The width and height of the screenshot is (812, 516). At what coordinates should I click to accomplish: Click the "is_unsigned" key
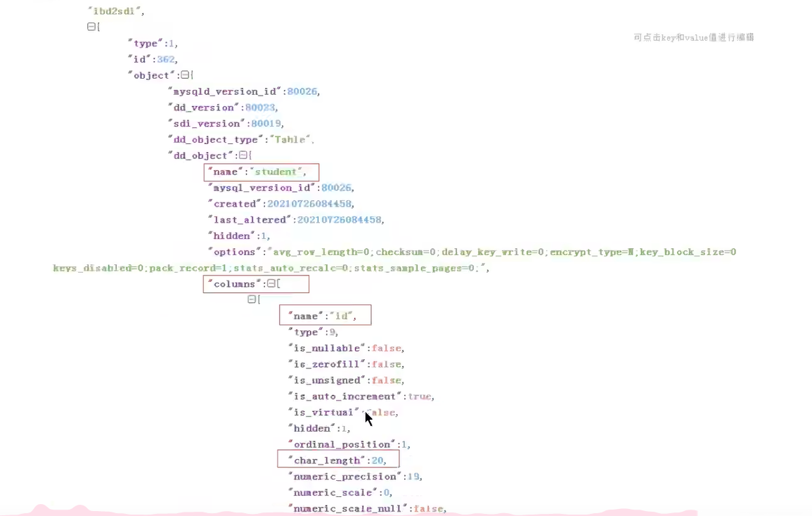click(x=327, y=381)
